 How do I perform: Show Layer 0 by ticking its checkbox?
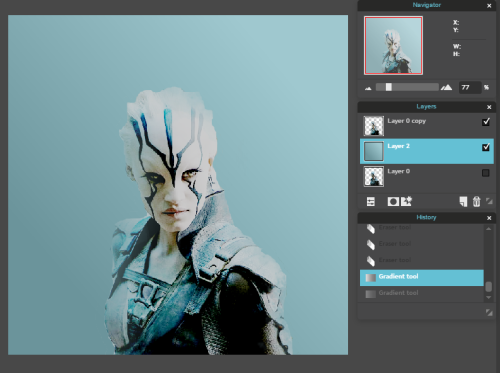[486, 173]
